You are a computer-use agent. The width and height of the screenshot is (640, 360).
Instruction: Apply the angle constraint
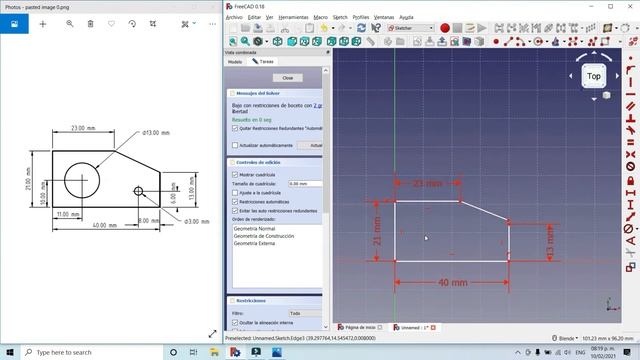631,241
